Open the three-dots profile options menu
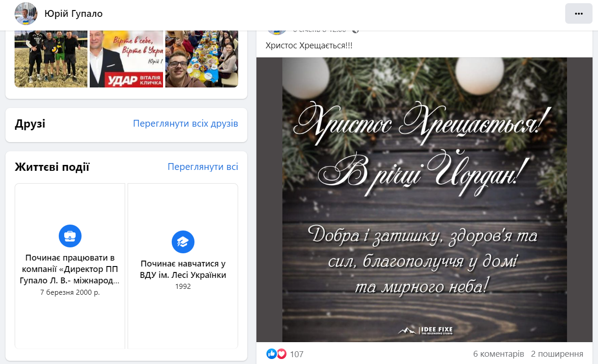 578,14
